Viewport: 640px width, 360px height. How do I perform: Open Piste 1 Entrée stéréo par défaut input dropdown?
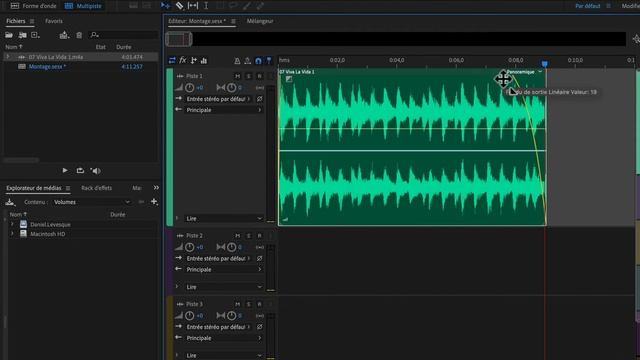click(x=218, y=99)
